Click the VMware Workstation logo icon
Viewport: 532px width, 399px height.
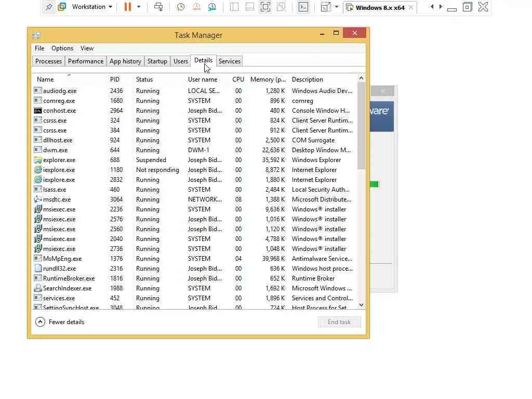click(x=62, y=7)
